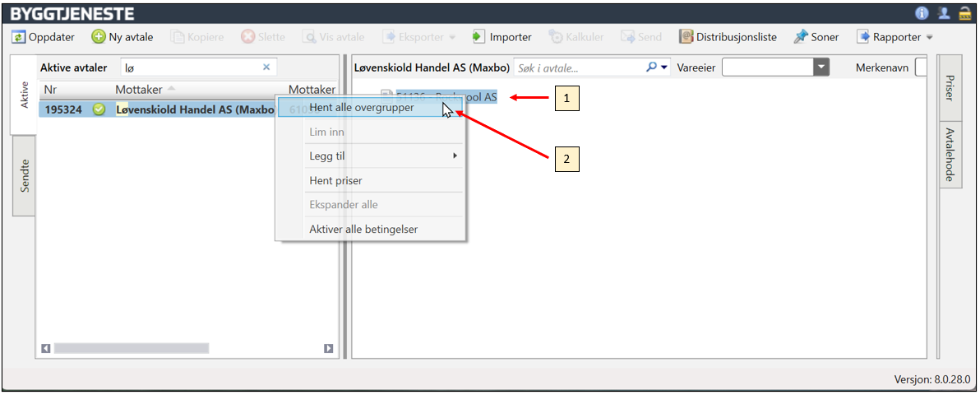
Task: Click the yellow lock icon in title bar
Action: point(964,13)
